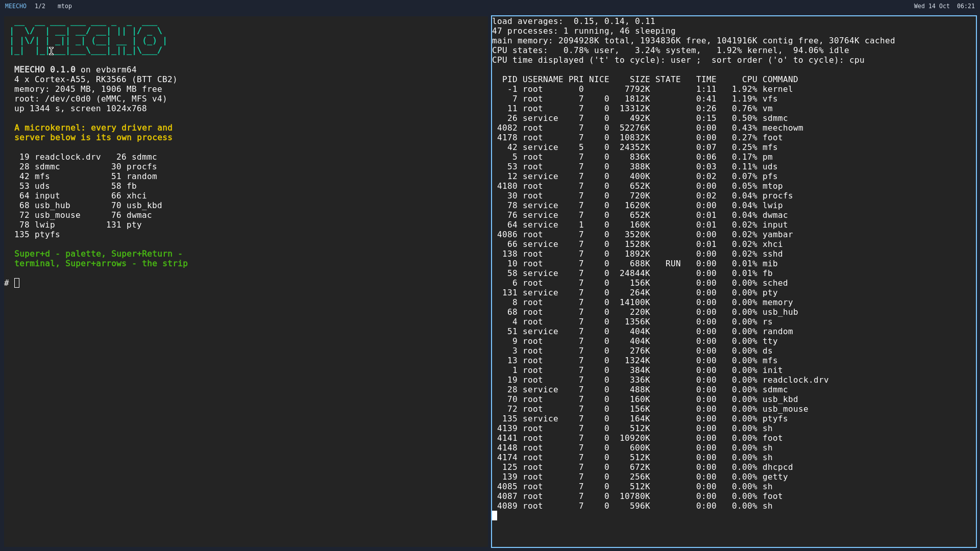This screenshot has height=551, width=980.
Task: Click the foot process with PID 4178
Action: (640, 138)
